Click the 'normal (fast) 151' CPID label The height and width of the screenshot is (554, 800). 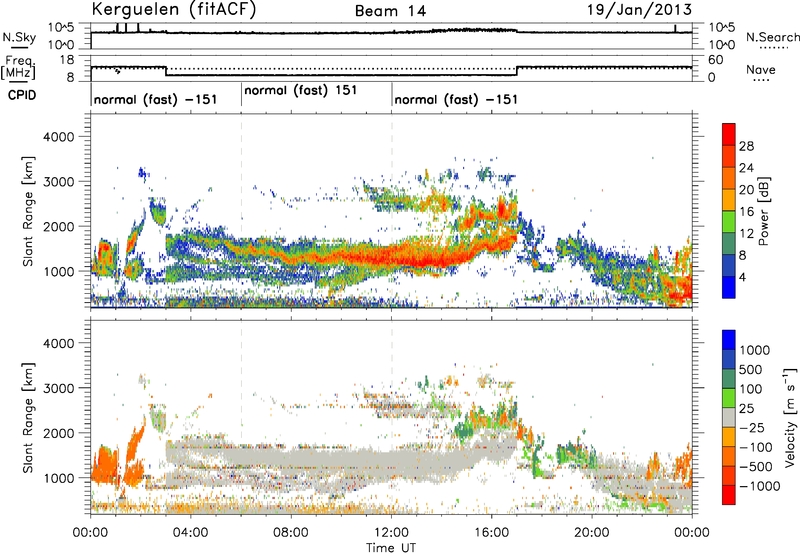(301, 91)
